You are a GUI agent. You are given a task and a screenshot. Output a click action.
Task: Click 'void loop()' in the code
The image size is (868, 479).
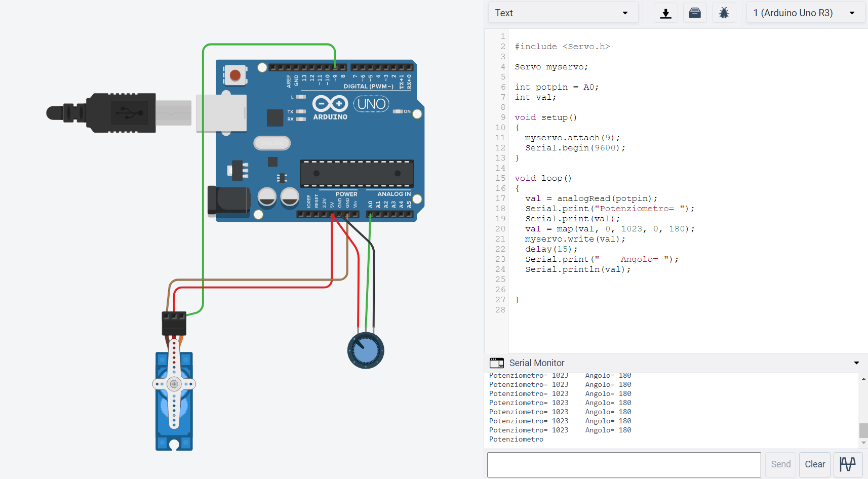(x=543, y=178)
